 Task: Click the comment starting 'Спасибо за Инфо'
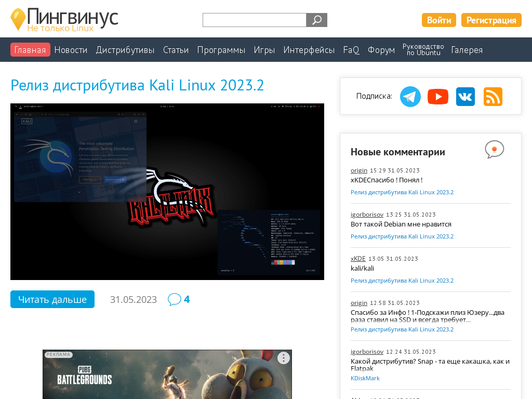point(428,316)
